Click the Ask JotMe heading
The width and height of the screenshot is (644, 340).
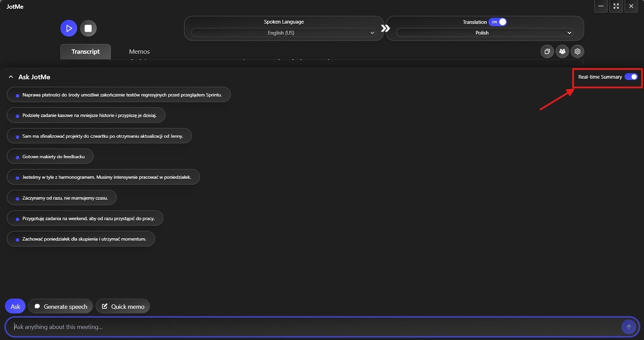tap(34, 77)
